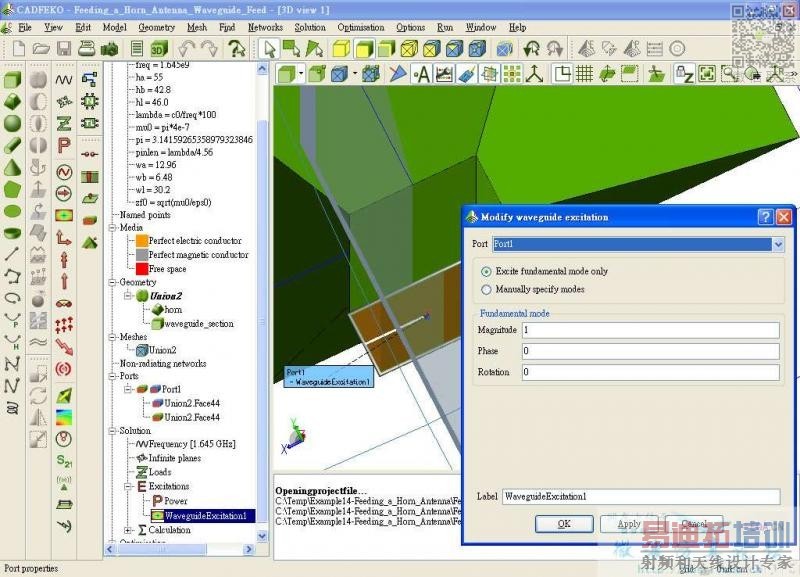Collapse the Geometry tree node
This screenshot has height=577, width=800.
(x=112, y=282)
